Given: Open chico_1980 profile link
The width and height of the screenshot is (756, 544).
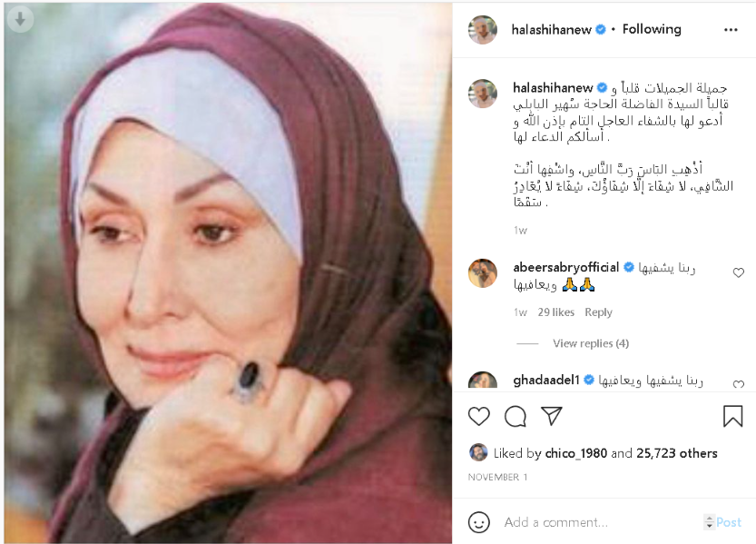Looking at the screenshot, I should 575,453.
